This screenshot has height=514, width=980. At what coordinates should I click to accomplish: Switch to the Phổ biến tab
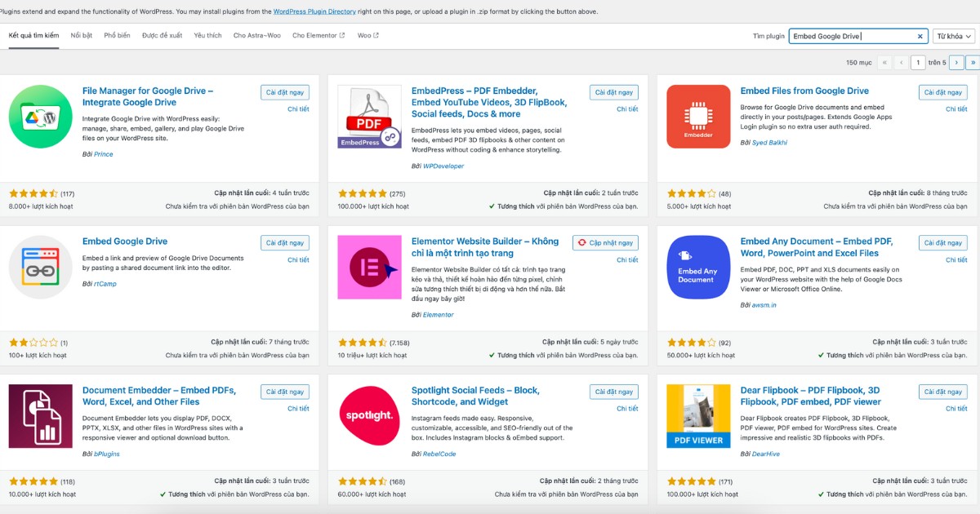pyautogui.click(x=118, y=36)
